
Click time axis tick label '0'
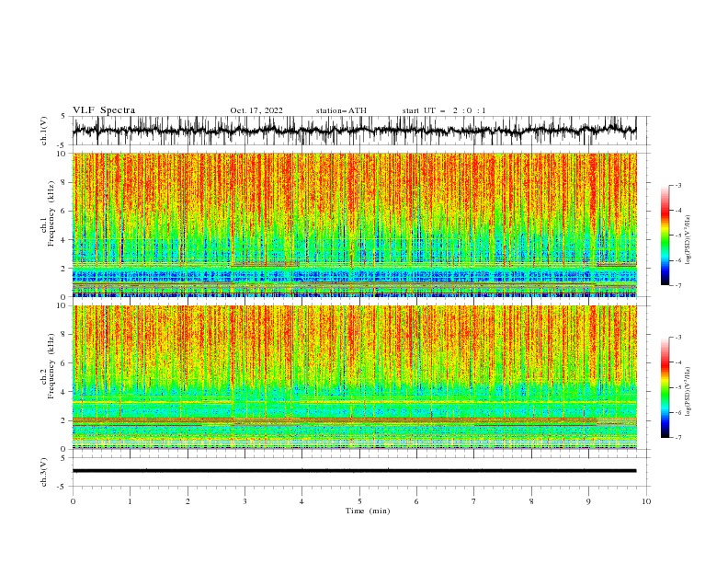click(73, 501)
